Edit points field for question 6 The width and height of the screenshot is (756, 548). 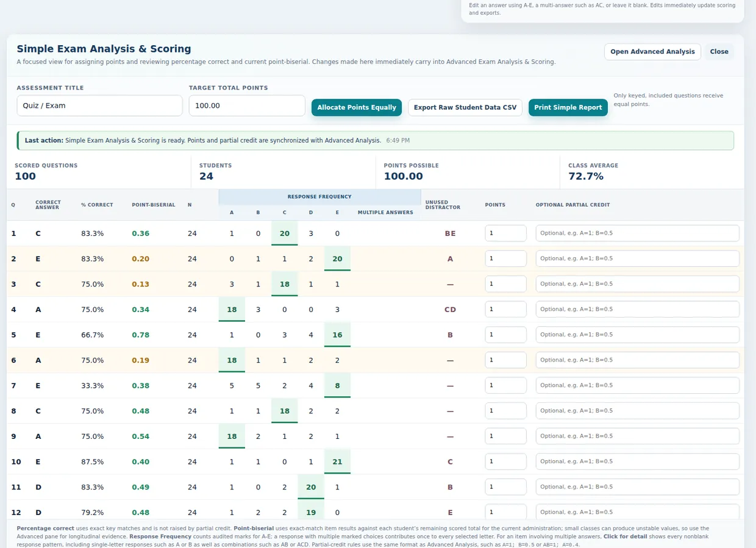pyautogui.click(x=505, y=360)
